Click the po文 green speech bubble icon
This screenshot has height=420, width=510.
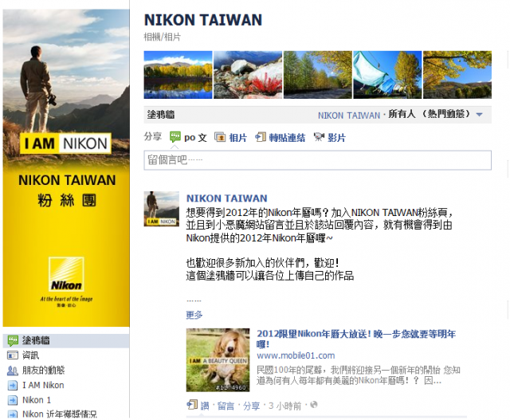coord(175,137)
